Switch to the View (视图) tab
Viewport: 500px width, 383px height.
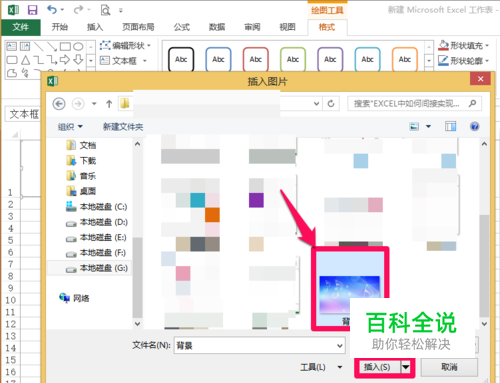pyautogui.click(x=287, y=27)
